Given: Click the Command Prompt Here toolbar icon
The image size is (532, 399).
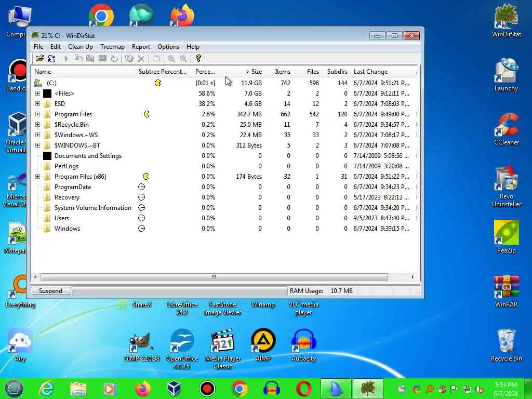Looking at the screenshot, I should coord(102,58).
